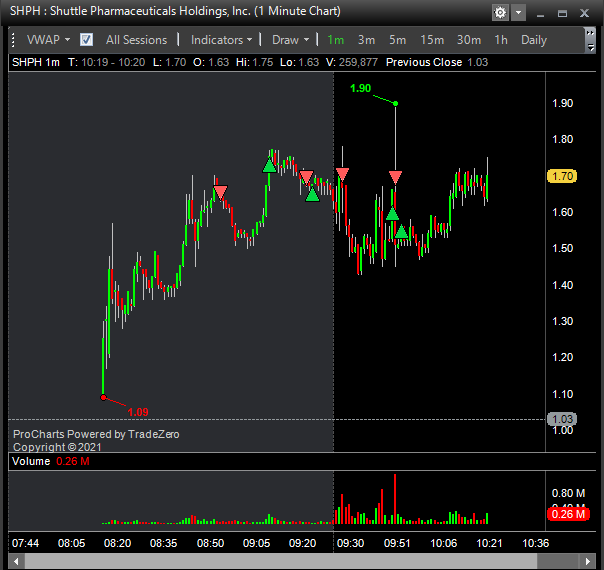Click the red sell triangle near 08:50
Viewport: 604px width, 570px height.
coord(220,192)
